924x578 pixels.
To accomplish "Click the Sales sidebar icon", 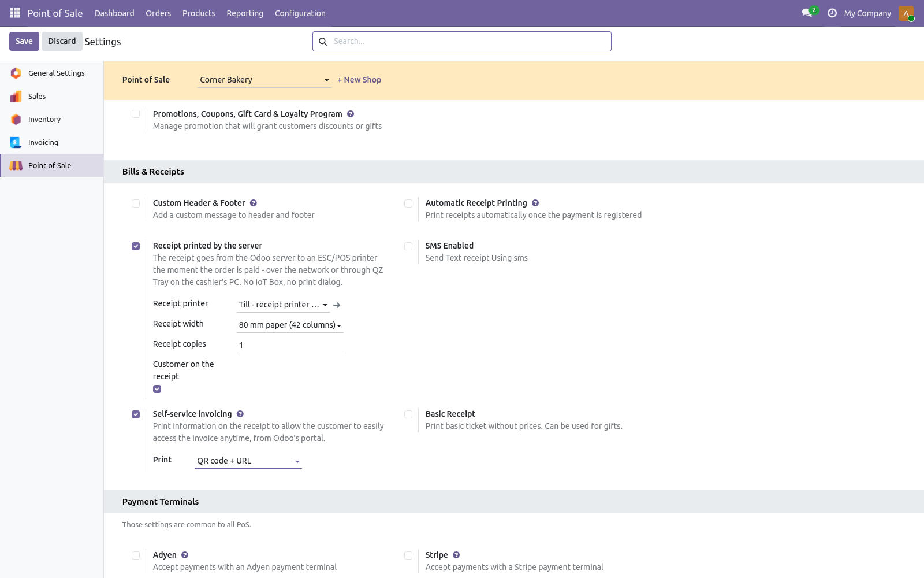I will tap(16, 96).
